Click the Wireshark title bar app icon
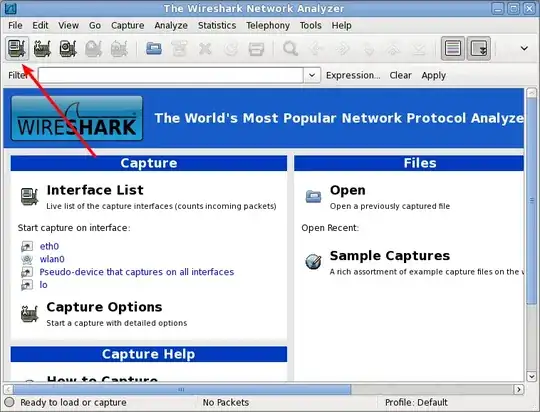 click(x=11, y=8)
